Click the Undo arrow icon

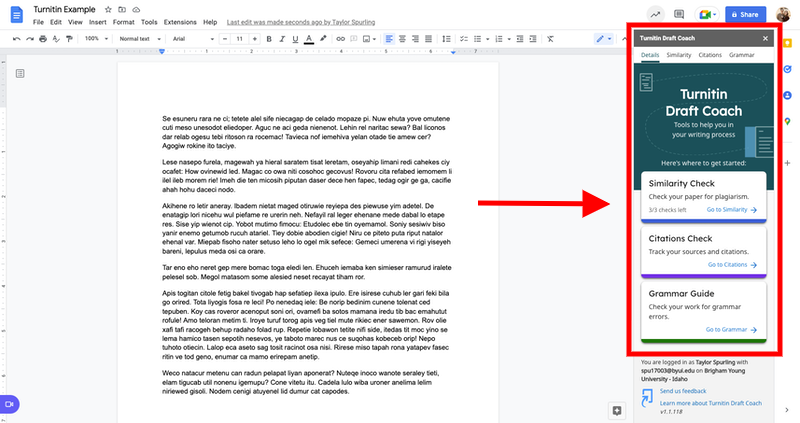(15, 39)
